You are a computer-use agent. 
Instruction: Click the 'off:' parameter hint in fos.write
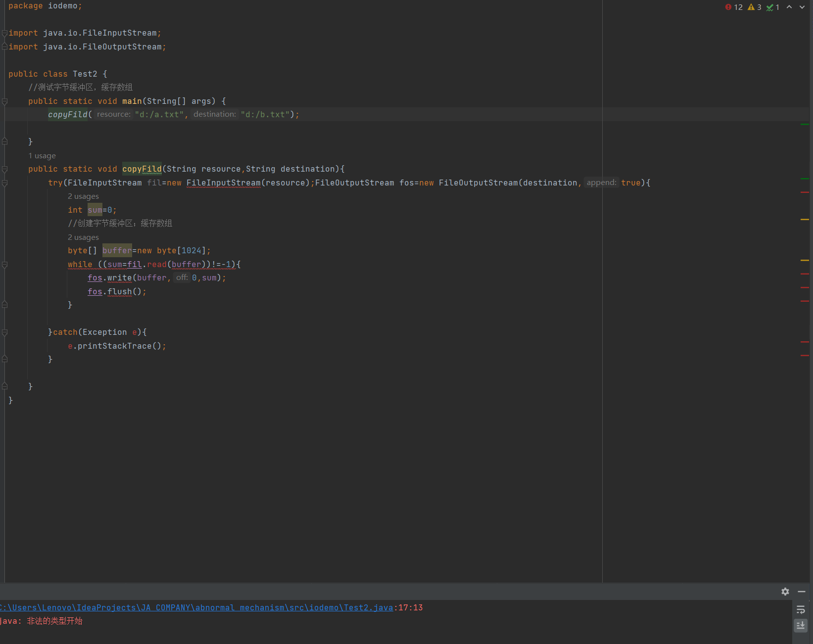point(182,277)
